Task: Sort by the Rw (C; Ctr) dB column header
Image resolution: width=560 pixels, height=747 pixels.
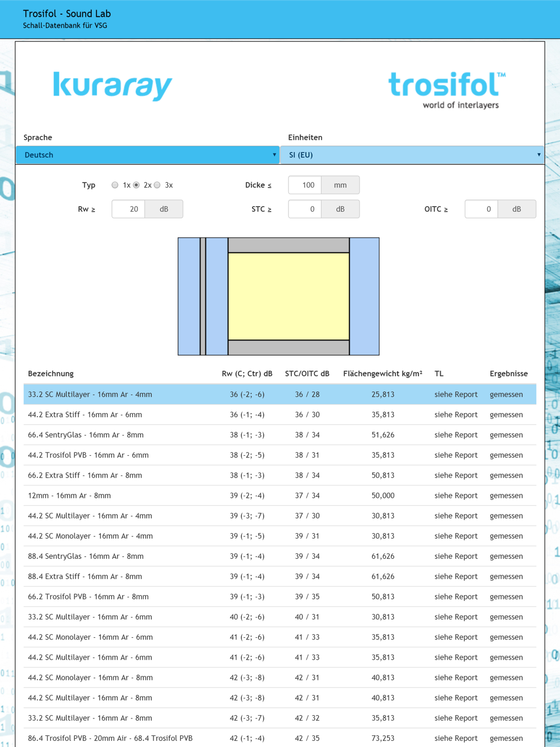Action: [247, 373]
